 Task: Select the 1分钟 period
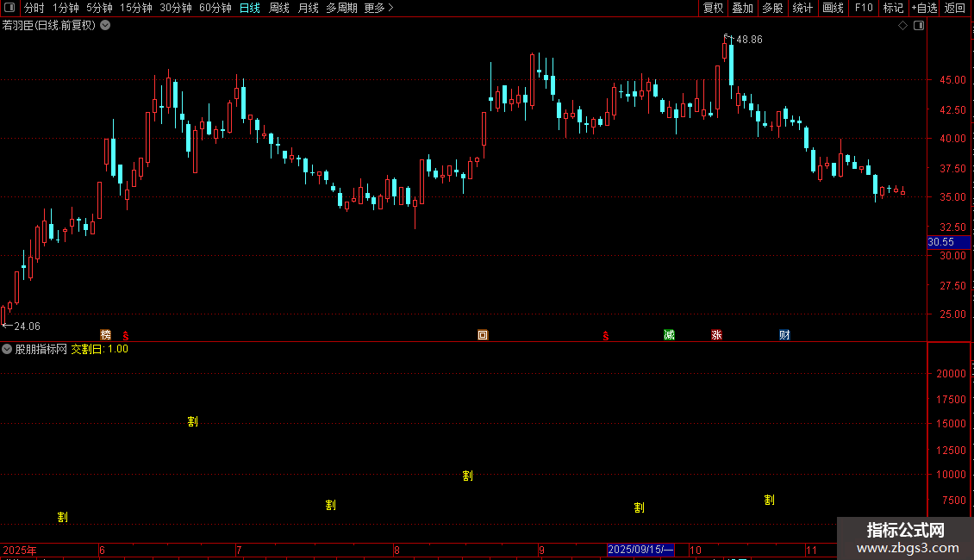click(66, 8)
